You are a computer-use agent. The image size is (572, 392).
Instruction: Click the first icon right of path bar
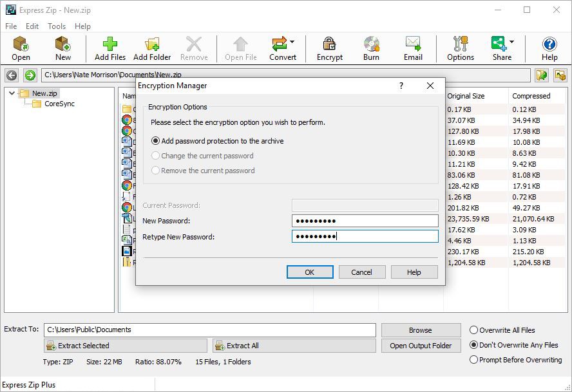coord(542,75)
